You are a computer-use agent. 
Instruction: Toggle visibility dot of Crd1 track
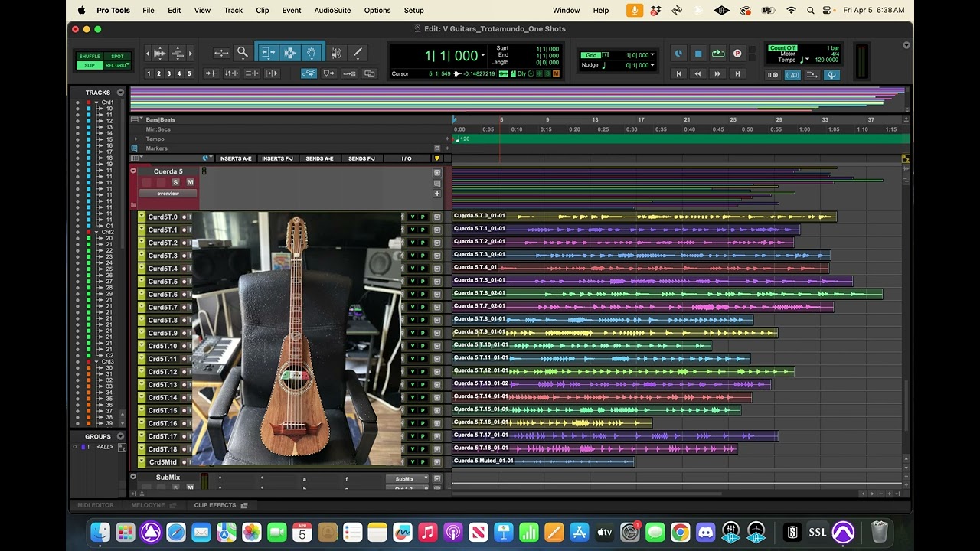point(77,103)
